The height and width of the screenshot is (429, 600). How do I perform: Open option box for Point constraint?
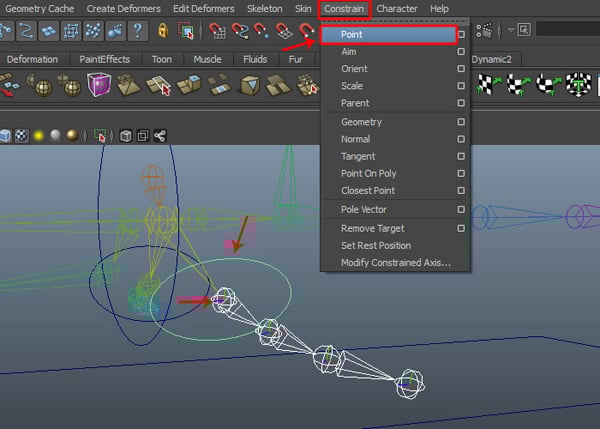460,34
